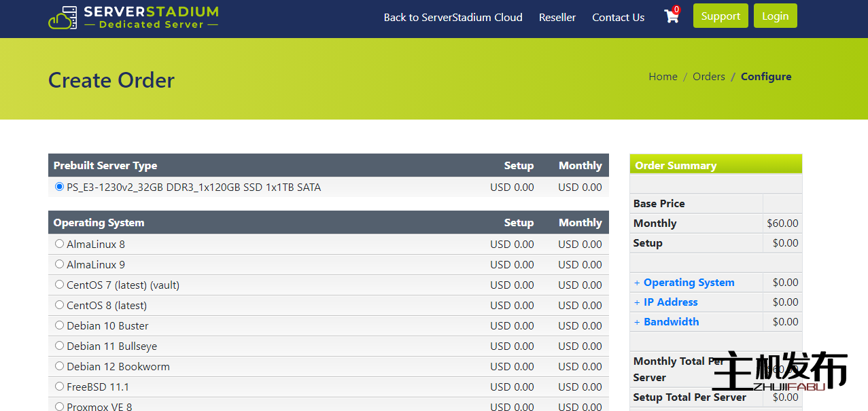This screenshot has width=868, height=411.
Task: Select AlmaLinux 8 operating system
Action: (x=59, y=243)
